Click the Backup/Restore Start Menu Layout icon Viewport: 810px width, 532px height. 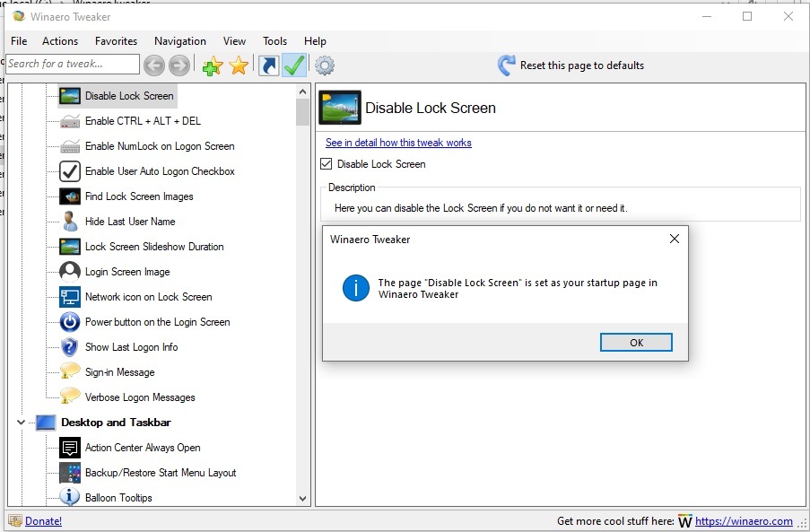point(70,473)
